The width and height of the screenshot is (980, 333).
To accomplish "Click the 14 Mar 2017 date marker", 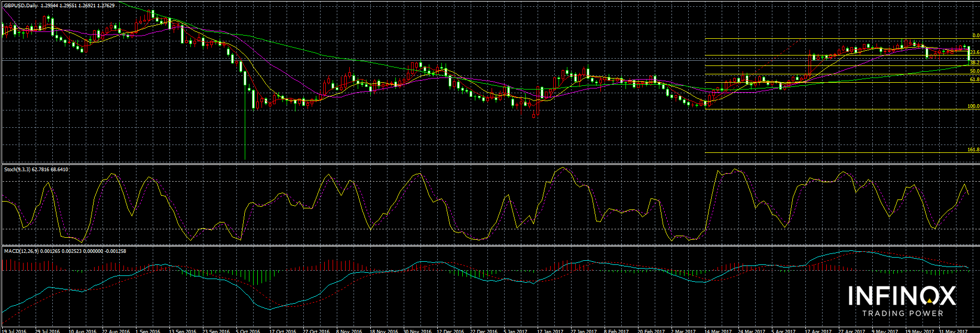I will 717,331.
